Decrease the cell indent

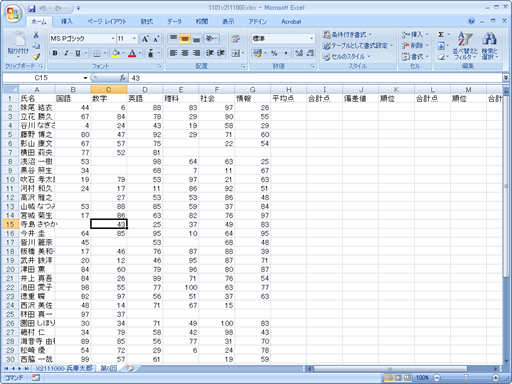coord(210,53)
